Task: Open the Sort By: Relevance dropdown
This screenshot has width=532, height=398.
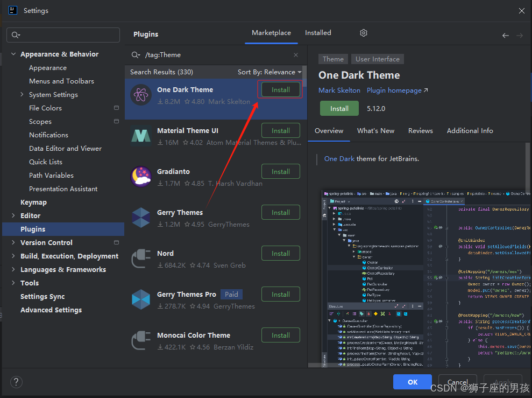Action: [x=269, y=72]
